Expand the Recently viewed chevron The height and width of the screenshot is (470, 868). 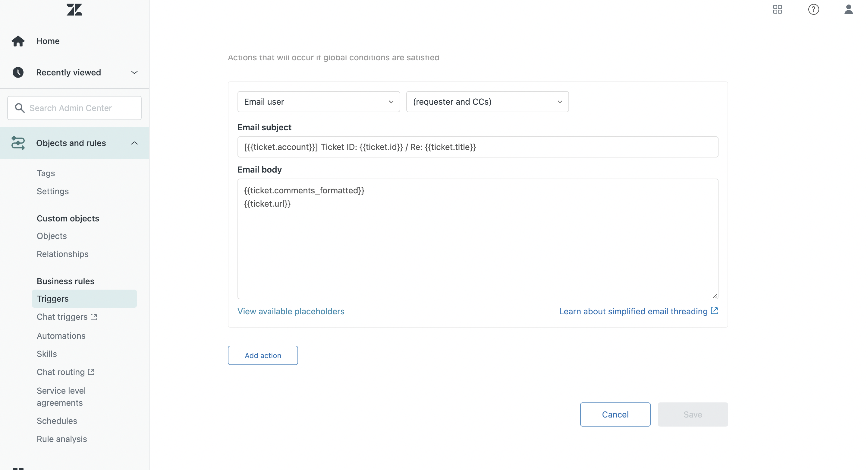click(x=134, y=72)
